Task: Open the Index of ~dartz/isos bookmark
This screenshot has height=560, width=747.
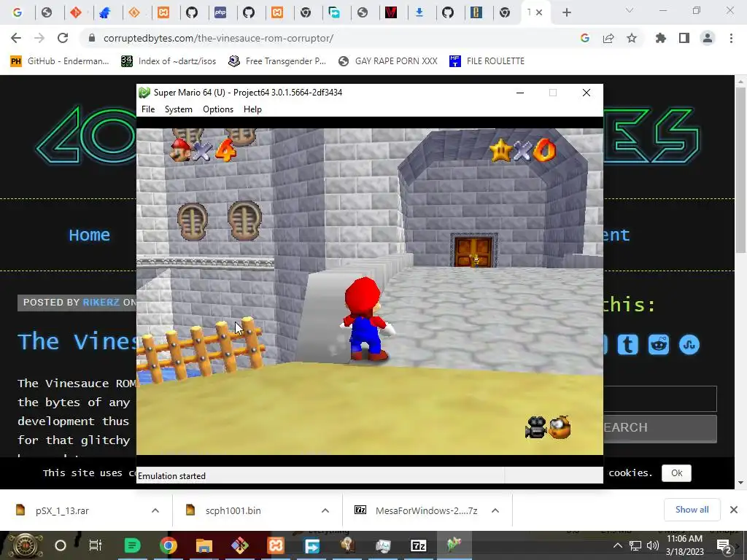Action: pos(169,61)
